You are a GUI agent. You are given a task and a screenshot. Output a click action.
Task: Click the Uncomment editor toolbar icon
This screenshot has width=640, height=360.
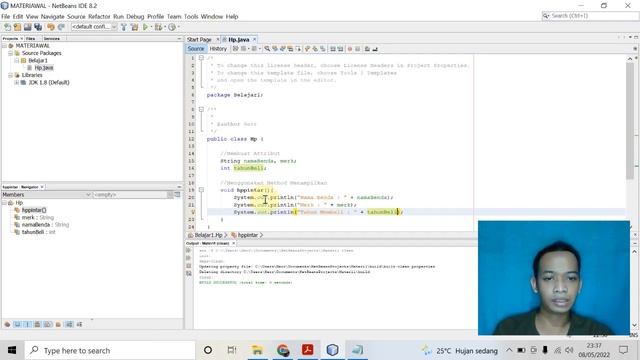tap(375, 49)
